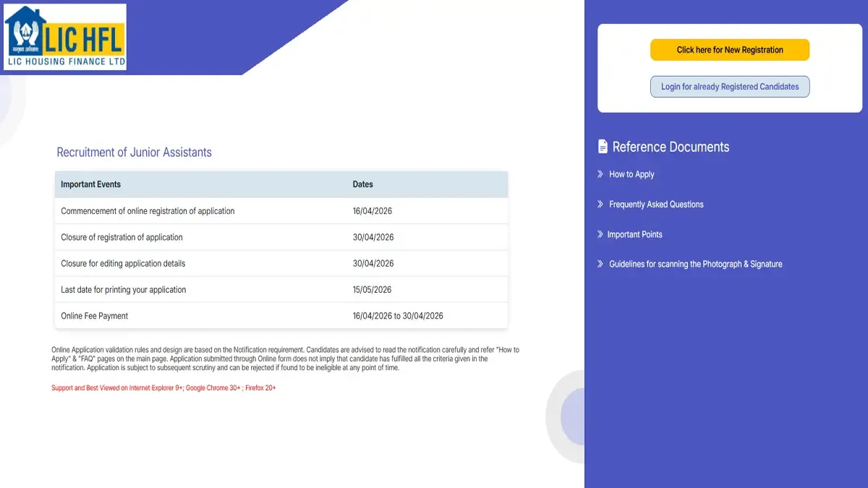Open the Frequently Asked Questions link
Viewport: 868px width, 488px height.
656,205
